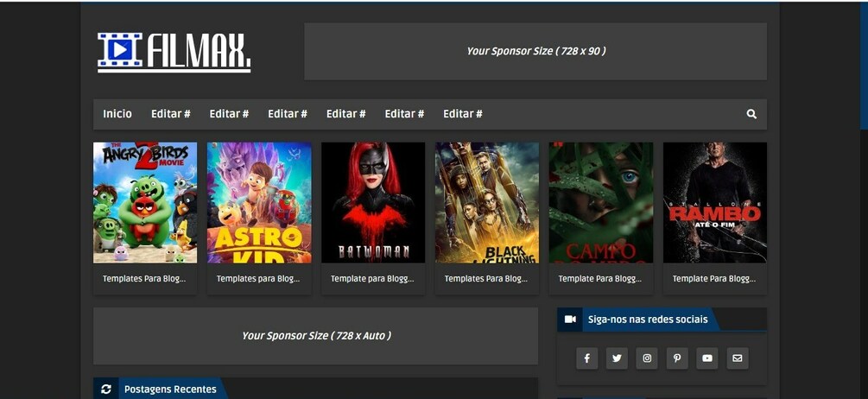Select the fifth Editar # menu item
The image size is (868, 399).
click(405, 114)
